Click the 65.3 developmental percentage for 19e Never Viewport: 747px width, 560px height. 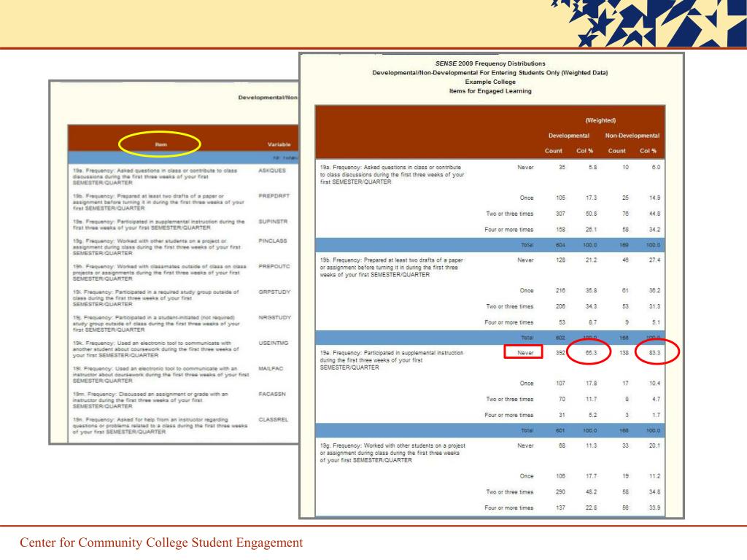coord(591,353)
